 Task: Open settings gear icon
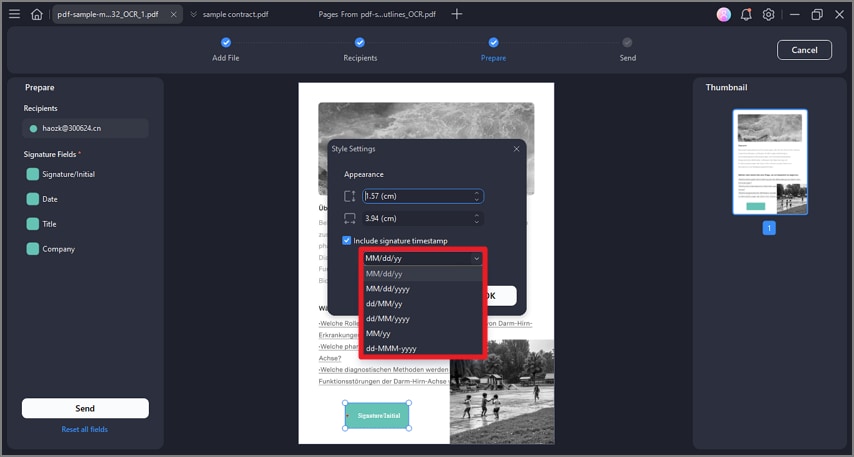tap(768, 15)
